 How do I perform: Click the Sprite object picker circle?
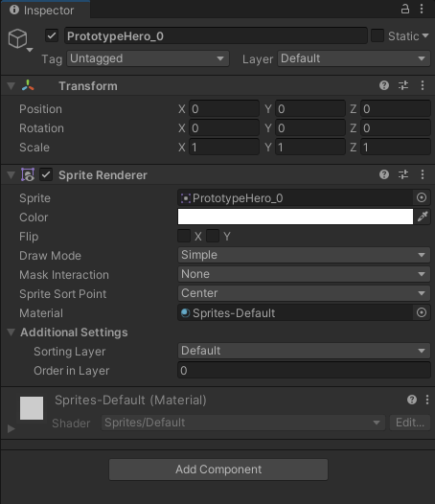422,197
